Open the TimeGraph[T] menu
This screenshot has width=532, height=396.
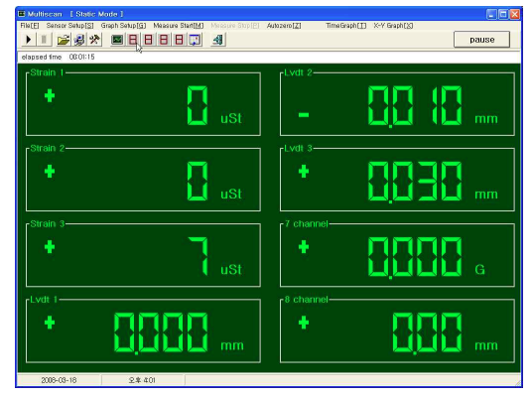click(346, 26)
